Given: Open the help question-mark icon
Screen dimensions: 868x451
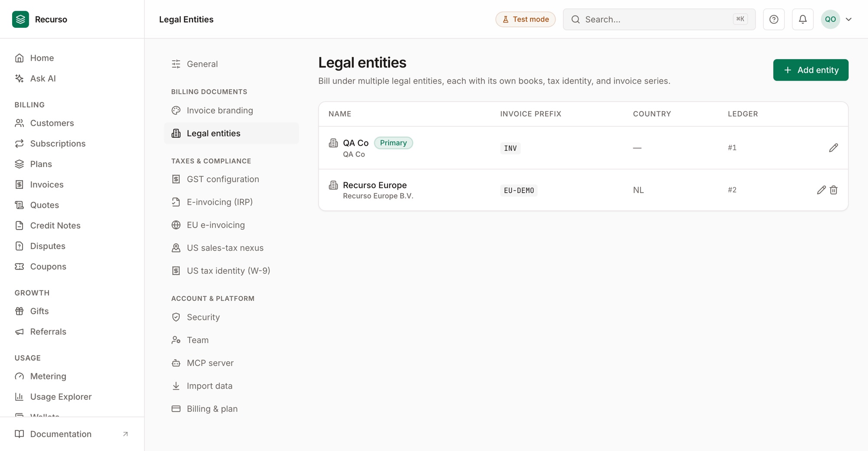Looking at the screenshot, I should pyautogui.click(x=774, y=19).
